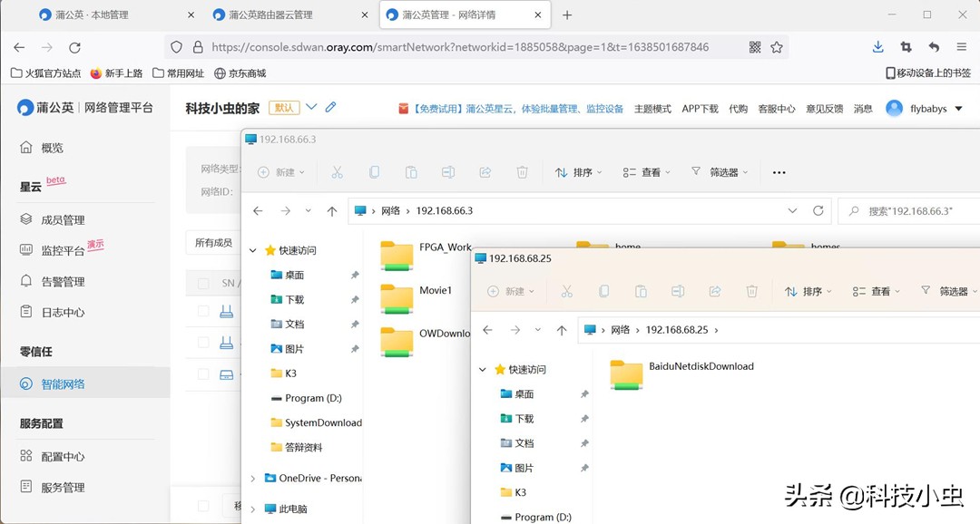Reload the page in Firefox

point(74,47)
